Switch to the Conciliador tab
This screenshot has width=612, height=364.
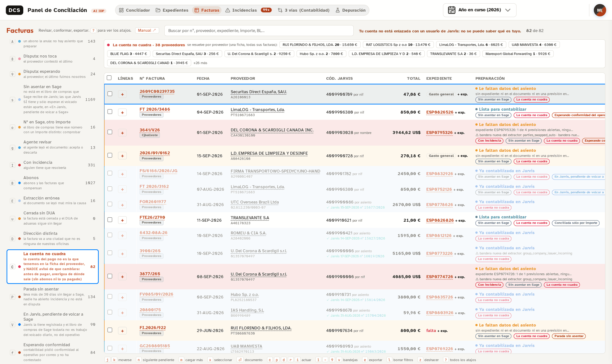click(x=134, y=10)
